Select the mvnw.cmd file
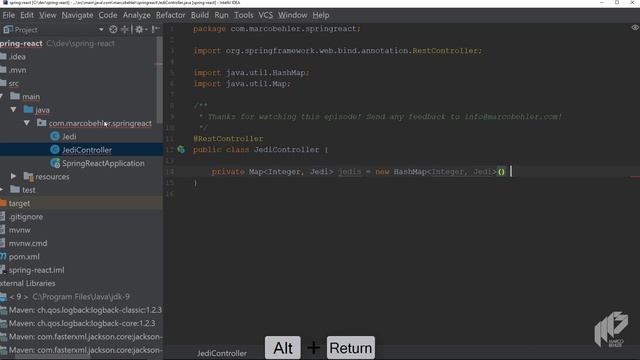The width and height of the screenshot is (640, 360). pyautogui.click(x=28, y=243)
